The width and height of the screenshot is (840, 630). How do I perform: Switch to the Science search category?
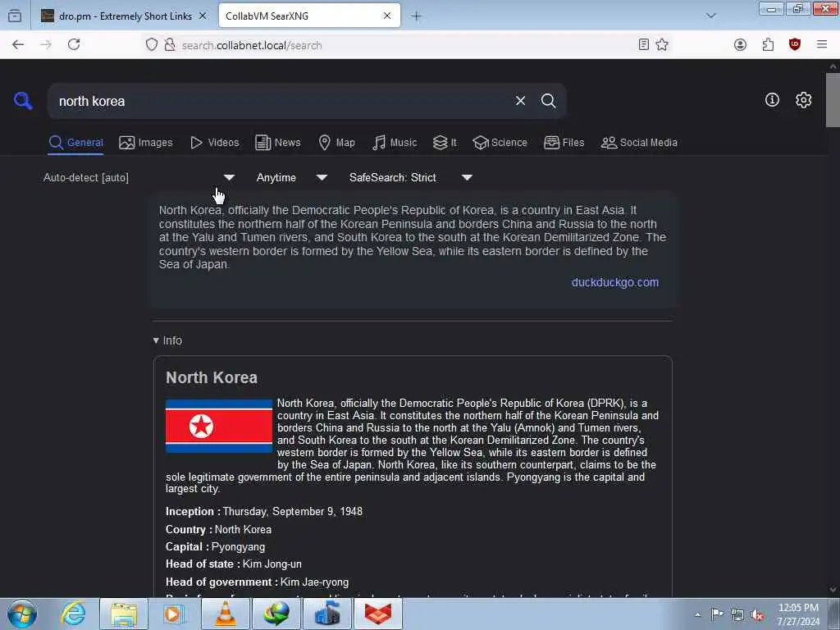(x=500, y=143)
